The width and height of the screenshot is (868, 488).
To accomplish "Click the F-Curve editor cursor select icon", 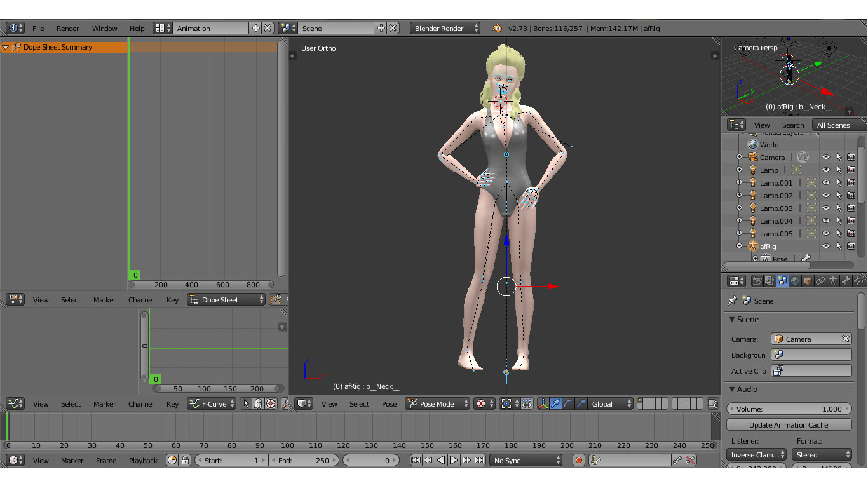I will coord(246,403).
